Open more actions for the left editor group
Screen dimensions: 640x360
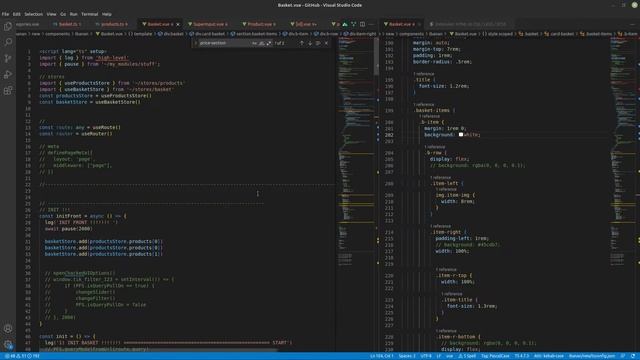(371, 24)
